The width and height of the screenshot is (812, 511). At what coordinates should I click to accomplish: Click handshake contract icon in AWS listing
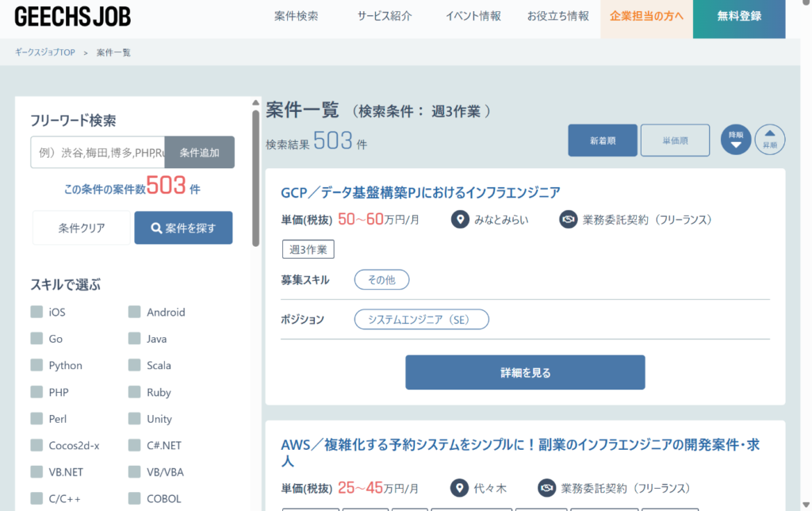546,488
